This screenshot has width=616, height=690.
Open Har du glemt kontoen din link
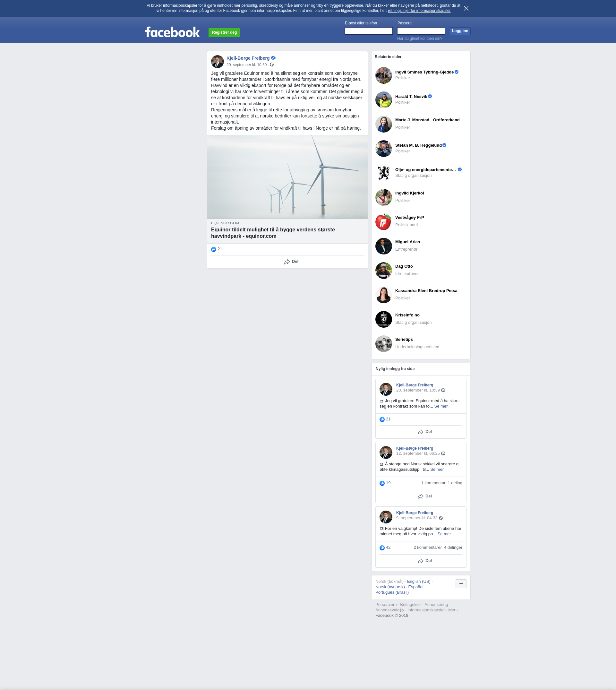pos(419,39)
